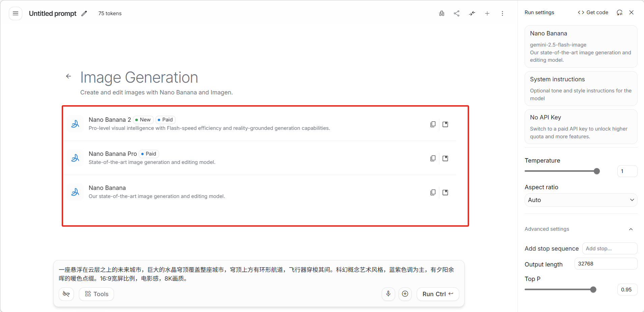Collapse the Advanced settings section

(x=581, y=229)
